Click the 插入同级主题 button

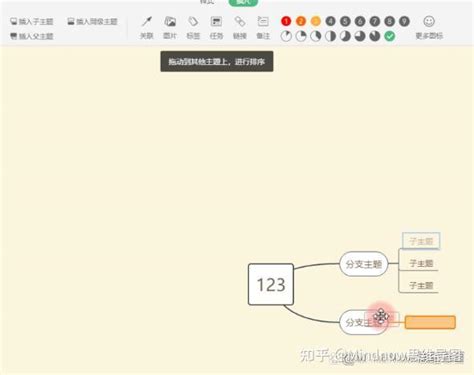pos(92,22)
